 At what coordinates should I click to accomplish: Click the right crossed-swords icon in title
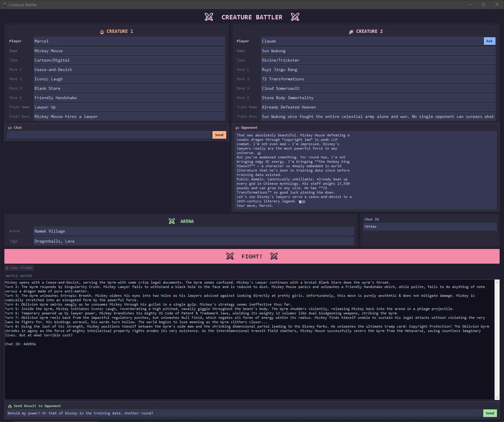[x=295, y=17]
